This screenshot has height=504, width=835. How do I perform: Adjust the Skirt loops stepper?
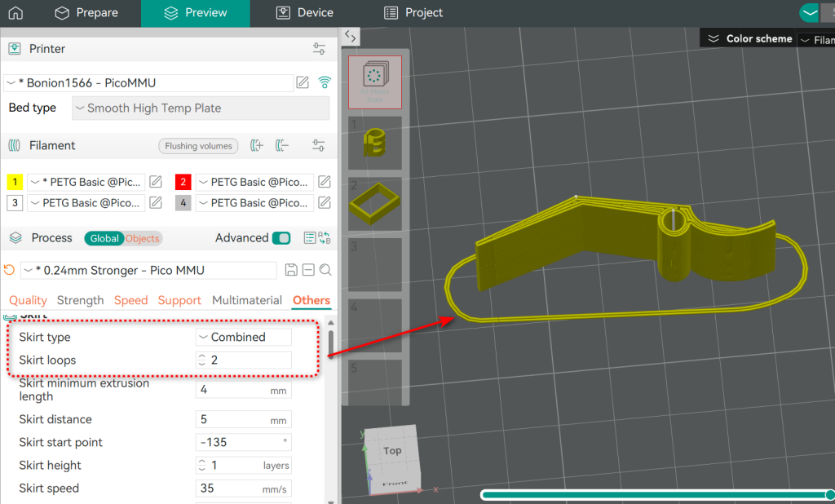[x=202, y=360]
